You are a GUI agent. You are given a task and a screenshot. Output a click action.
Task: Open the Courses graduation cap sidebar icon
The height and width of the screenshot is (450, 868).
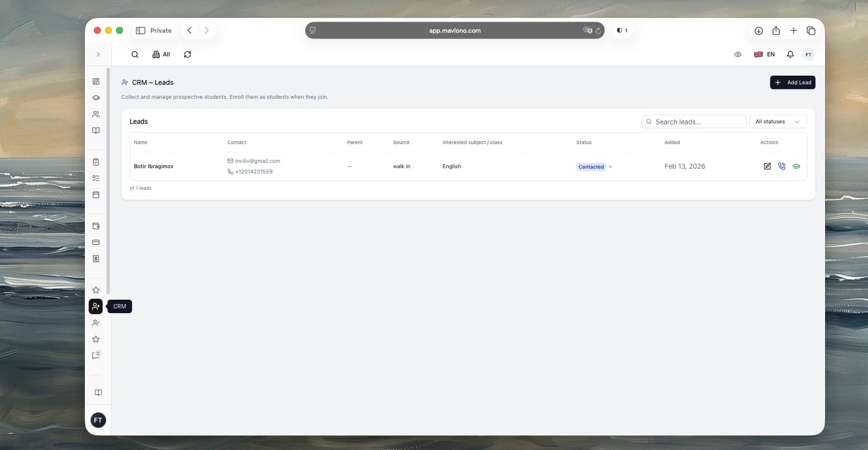(x=96, y=98)
